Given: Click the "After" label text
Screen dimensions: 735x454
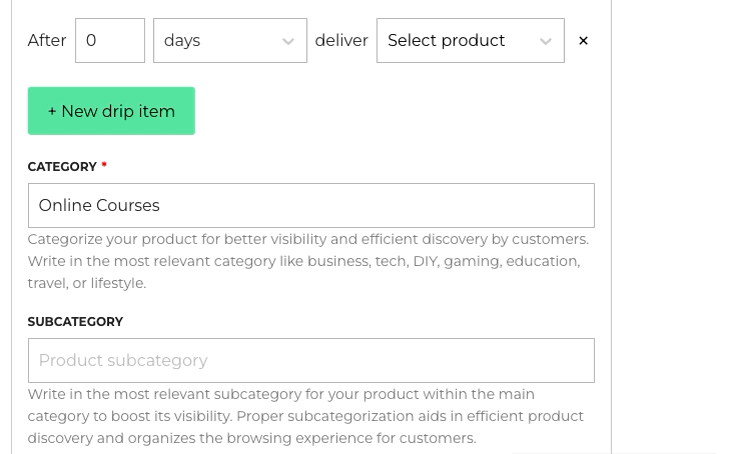Looking at the screenshot, I should [x=47, y=41].
